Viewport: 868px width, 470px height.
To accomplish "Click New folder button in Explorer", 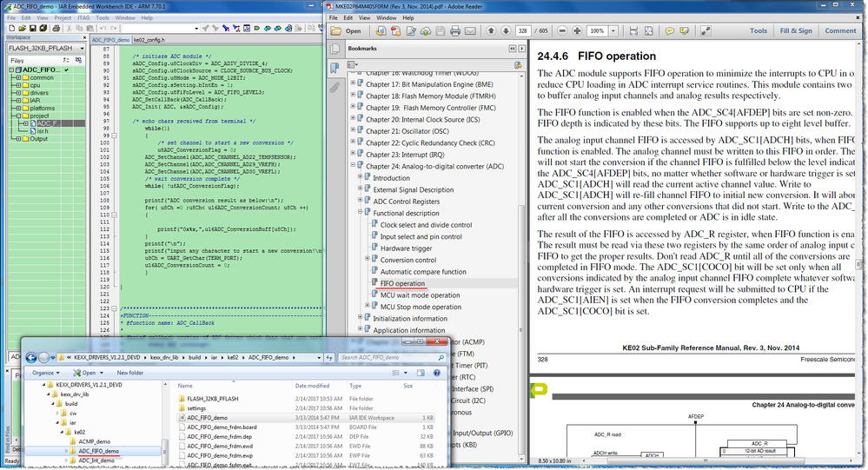I will pyautogui.click(x=130, y=373).
